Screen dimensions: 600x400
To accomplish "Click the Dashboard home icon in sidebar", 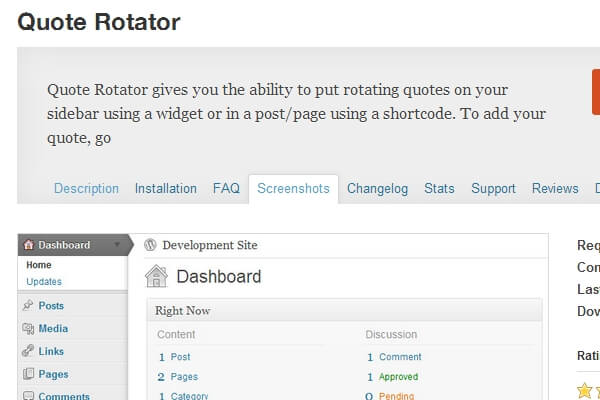I will click(x=28, y=245).
